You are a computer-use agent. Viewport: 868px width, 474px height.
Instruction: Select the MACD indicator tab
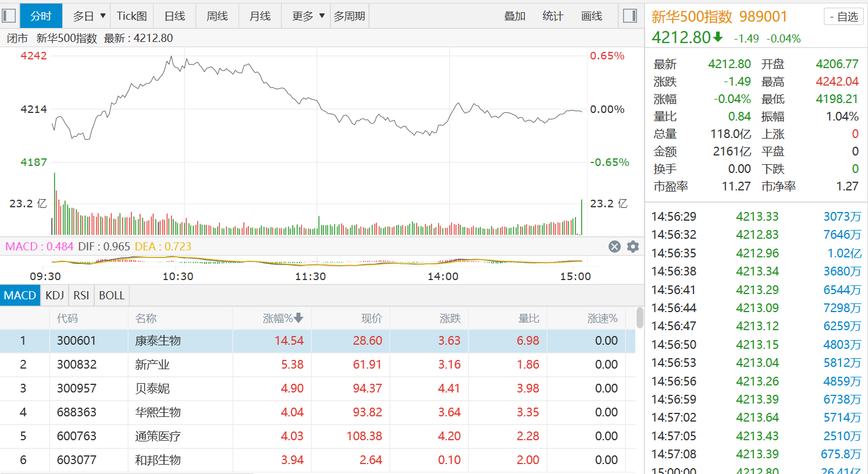pos(20,295)
